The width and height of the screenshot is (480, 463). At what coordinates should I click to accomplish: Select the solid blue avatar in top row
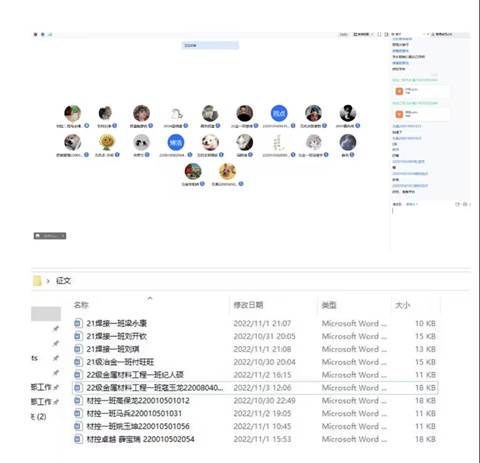(x=279, y=113)
